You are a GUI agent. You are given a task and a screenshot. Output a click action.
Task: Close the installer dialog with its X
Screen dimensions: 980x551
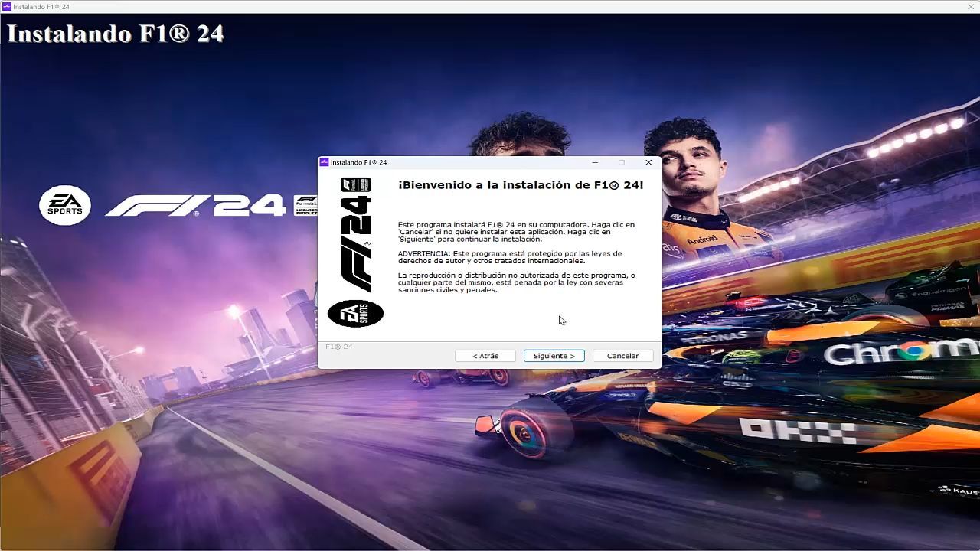coord(648,162)
